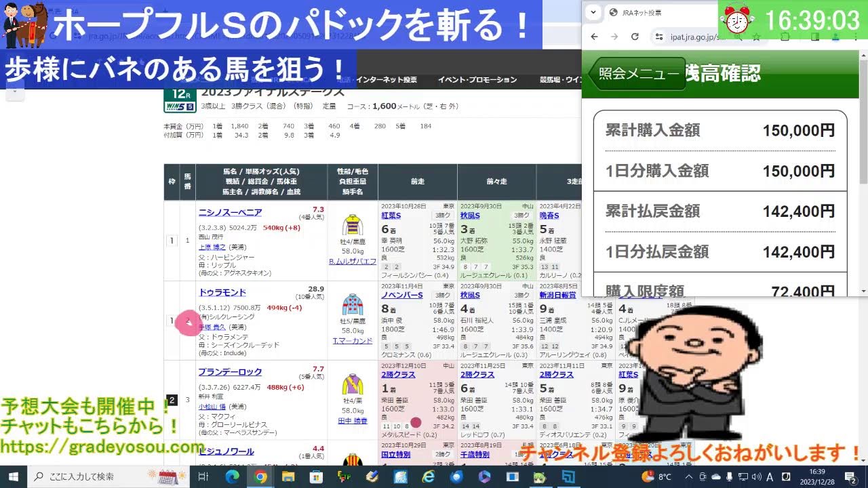
Task: Click the 1日分購入金額 label
Action: click(x=656, y=171)
